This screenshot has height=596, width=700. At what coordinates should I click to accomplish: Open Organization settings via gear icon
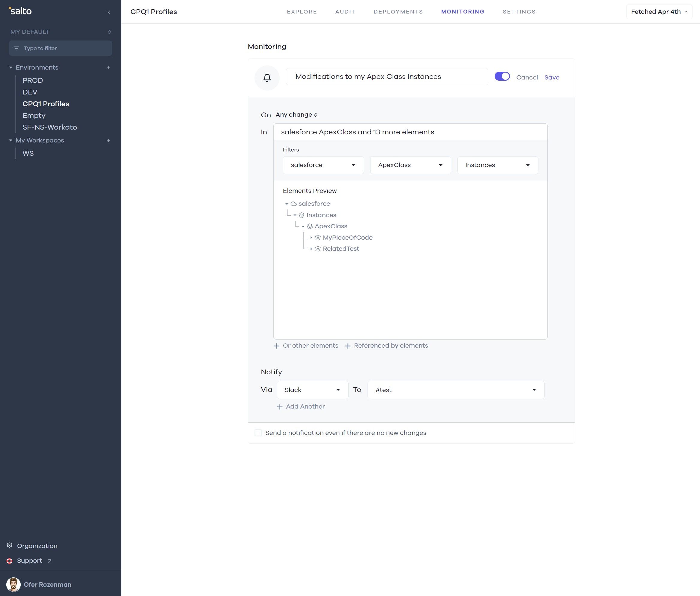10,545
